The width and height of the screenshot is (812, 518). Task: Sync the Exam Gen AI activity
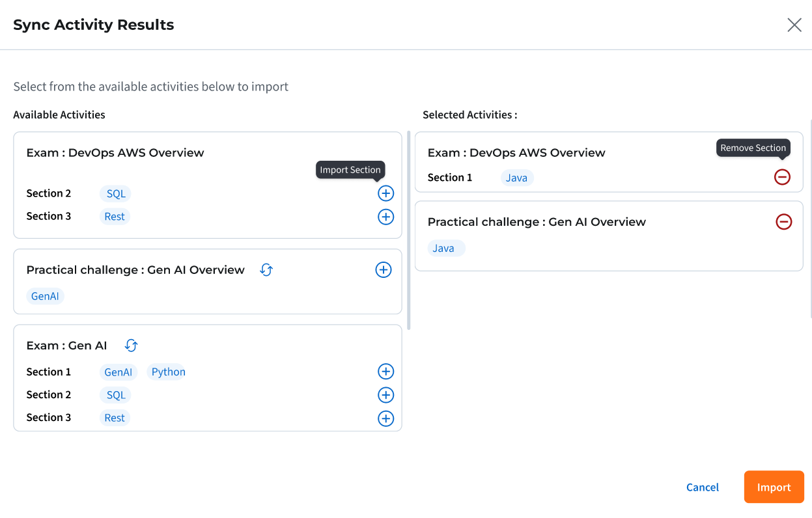tap(132, 346)
